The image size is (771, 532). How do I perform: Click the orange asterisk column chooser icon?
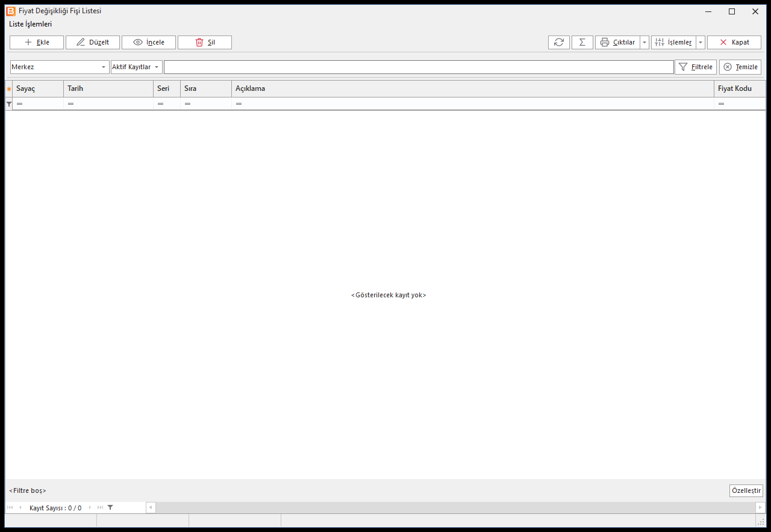point(9,89)
